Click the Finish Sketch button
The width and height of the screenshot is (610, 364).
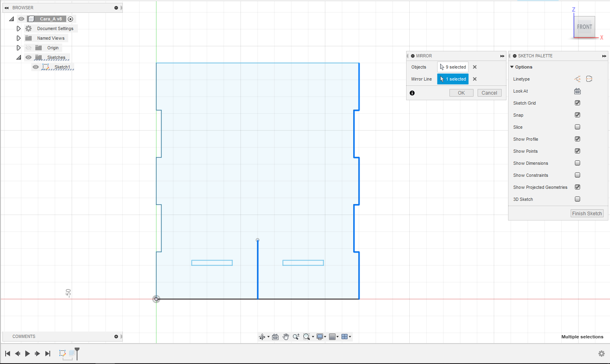click(587, 214)
